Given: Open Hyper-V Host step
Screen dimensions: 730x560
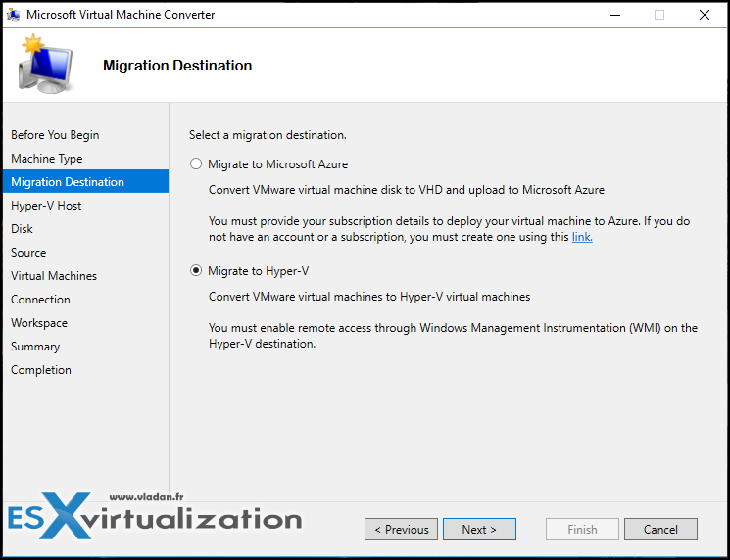Looking at the screenshot, I should (46, 206).
